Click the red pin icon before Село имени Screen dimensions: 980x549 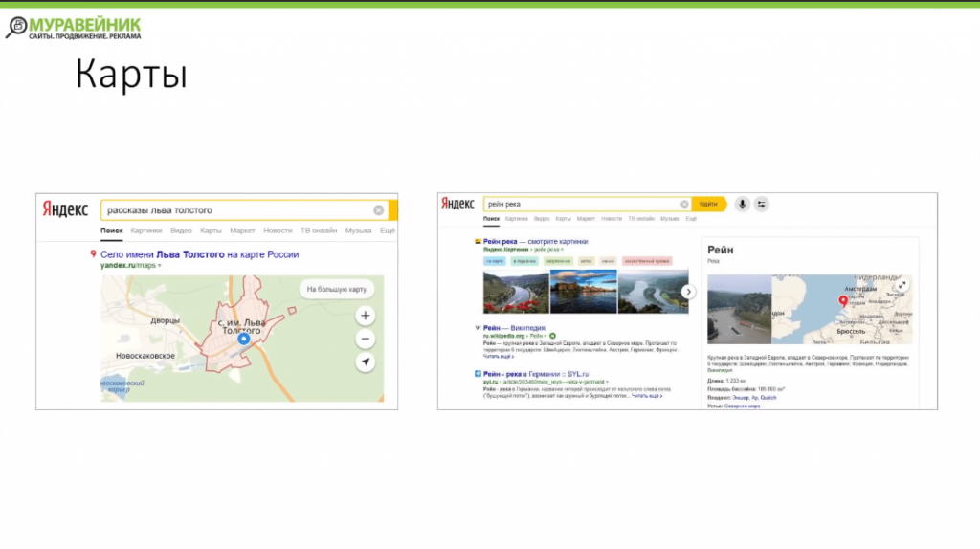93,254
